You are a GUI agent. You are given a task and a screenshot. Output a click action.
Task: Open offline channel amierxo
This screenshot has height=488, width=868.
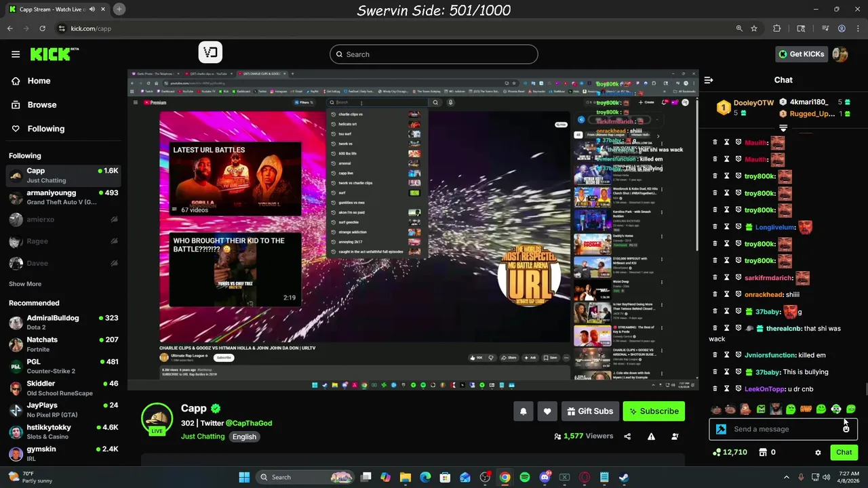(63, 220)
